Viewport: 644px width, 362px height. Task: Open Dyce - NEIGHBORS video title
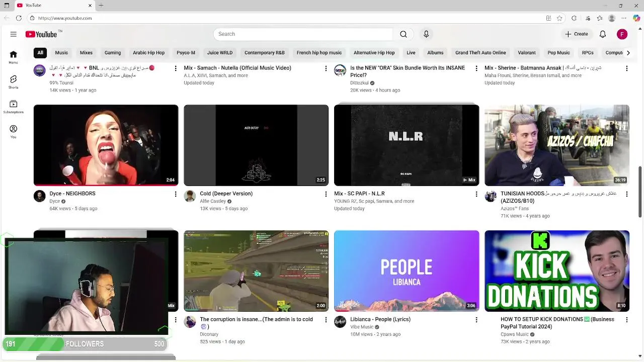click(72, 194)
